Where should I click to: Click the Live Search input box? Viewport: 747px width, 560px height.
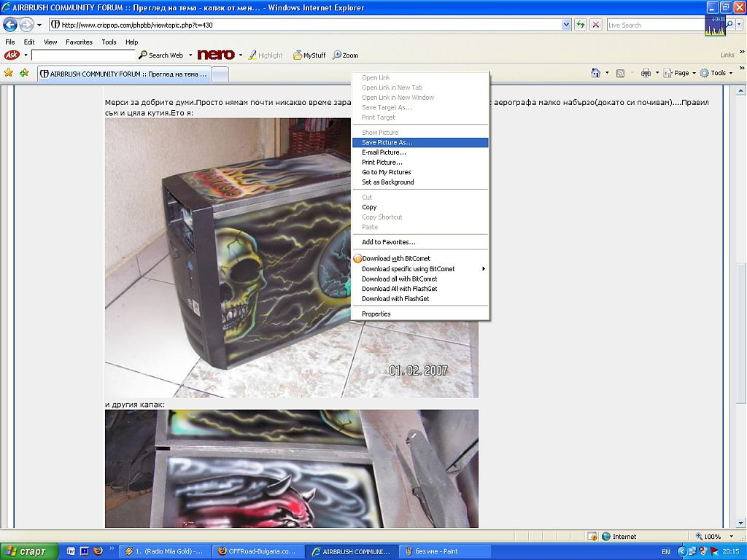[x=656, y=25]
